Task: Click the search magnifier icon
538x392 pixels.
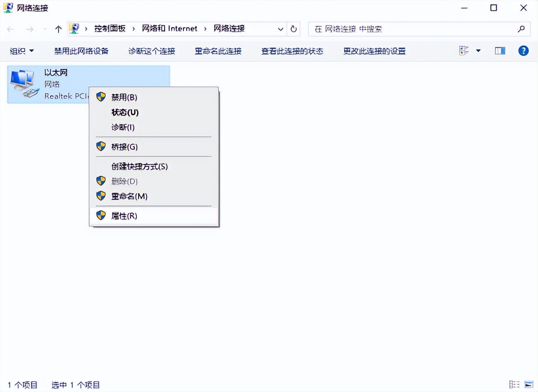Action: [x=521, y=29]
